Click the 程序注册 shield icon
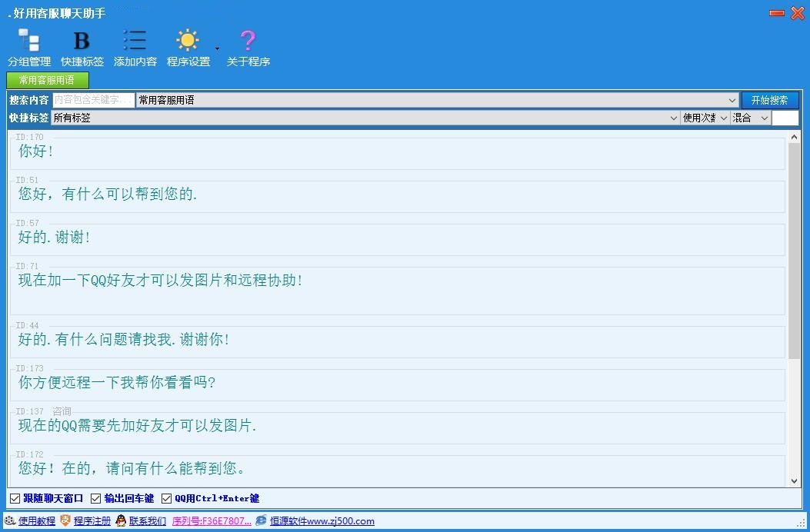The image size is (810, 532). point(65,521)
